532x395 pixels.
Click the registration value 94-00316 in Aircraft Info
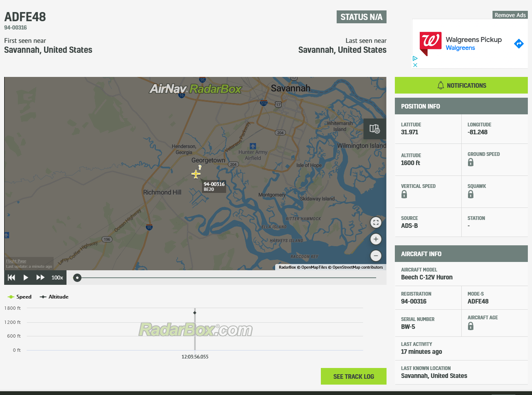pyautogui.click(x=414, y=301)
